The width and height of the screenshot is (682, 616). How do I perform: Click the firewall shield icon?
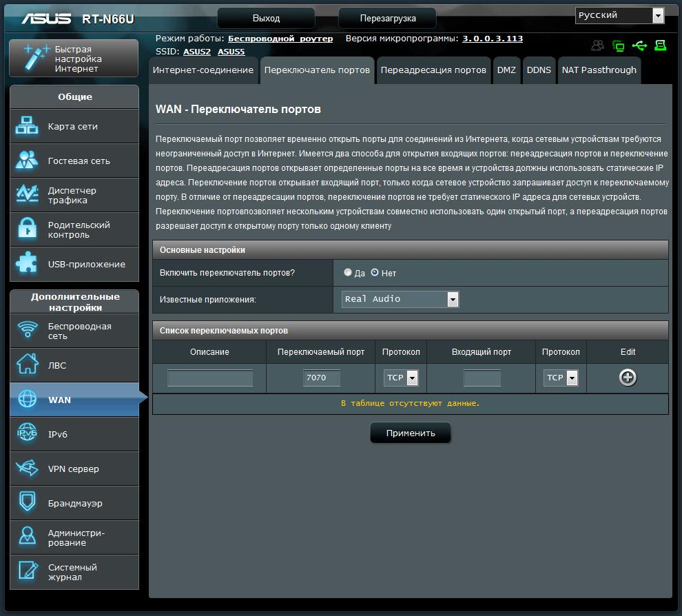[27, 502]
